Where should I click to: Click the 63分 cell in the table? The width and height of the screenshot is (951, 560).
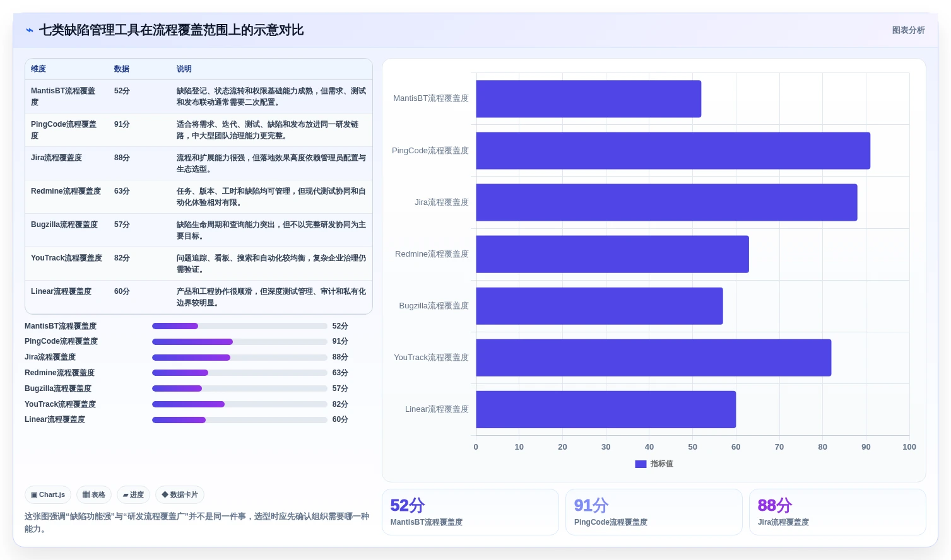point(122,191)
